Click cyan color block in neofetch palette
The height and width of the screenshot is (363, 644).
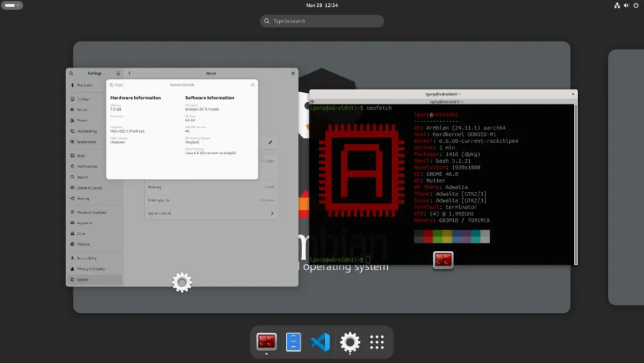[475, 236]
